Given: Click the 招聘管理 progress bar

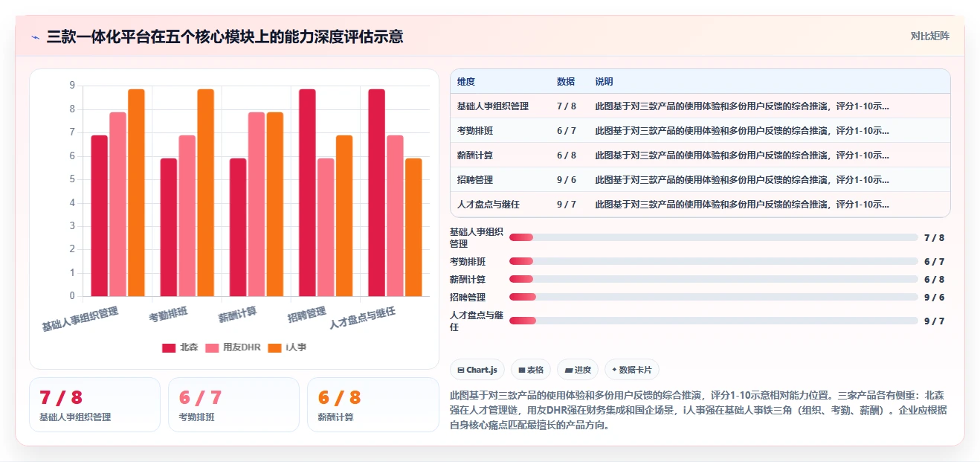Looking at the screenshot, I should point(714,297).
